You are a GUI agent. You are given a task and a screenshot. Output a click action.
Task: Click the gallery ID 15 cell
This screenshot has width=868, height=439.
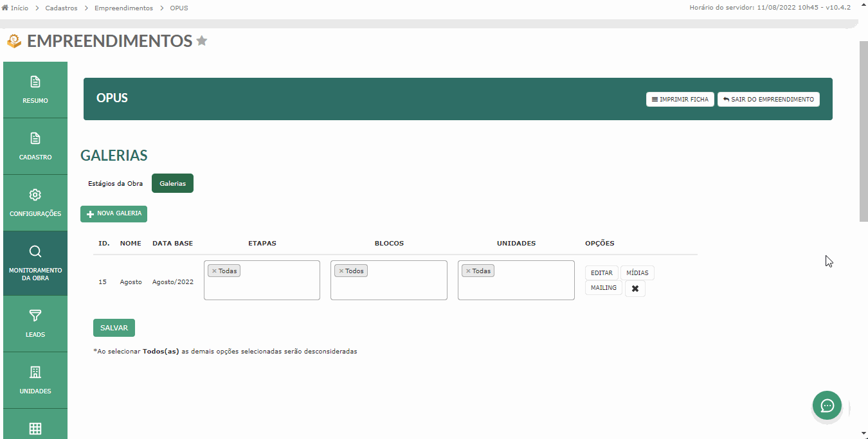(102, 282)
